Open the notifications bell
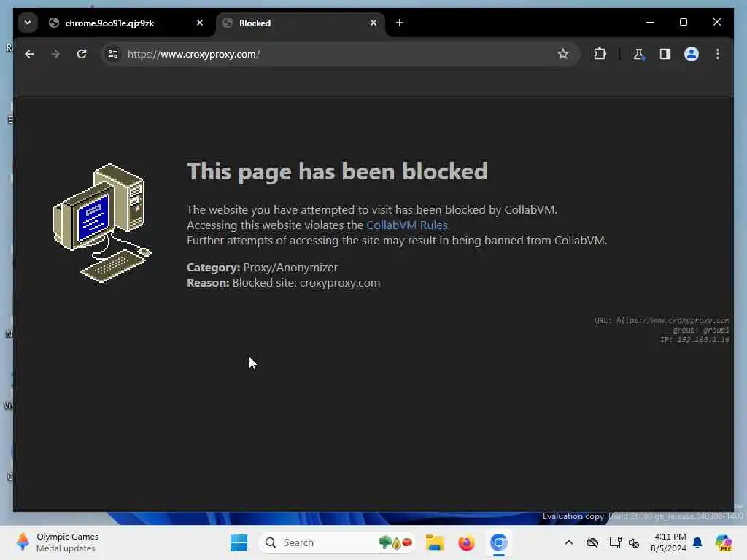 [697, 542]
